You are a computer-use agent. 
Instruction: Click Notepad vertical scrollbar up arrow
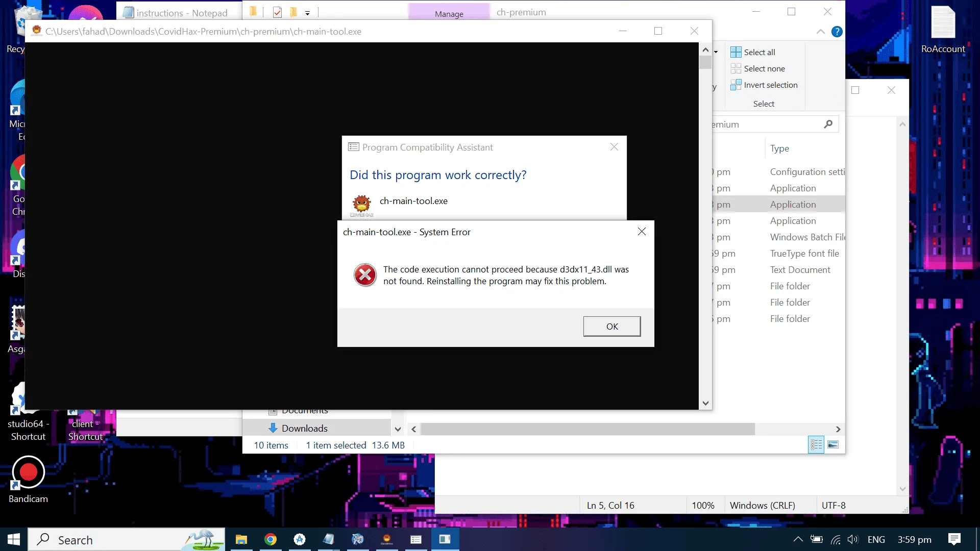[x=902, y=124]
